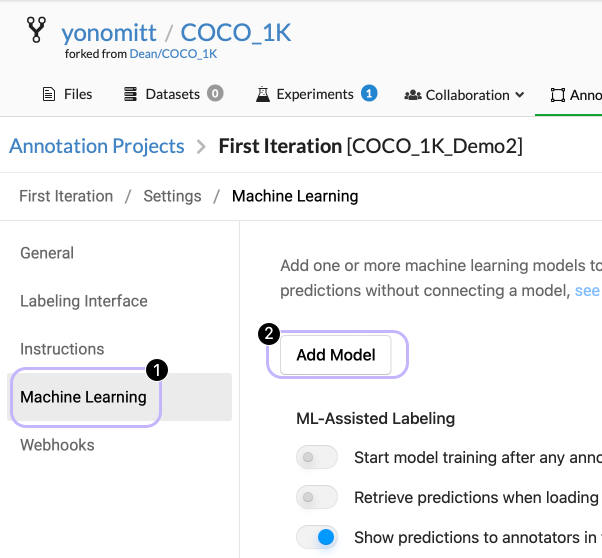This screenshot has width=602, height=558.
Task: Go to Annotation Projects breadcrumb link
Action: (x=97, y=147)
